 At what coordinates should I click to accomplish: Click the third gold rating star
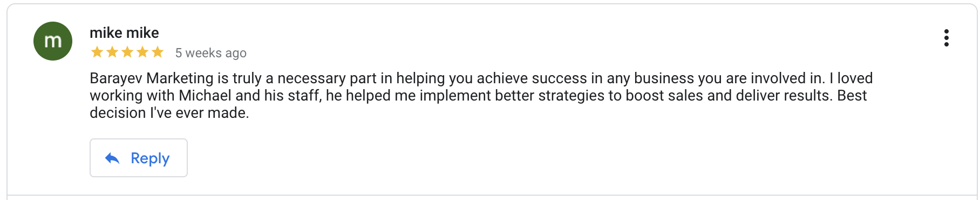127,52
